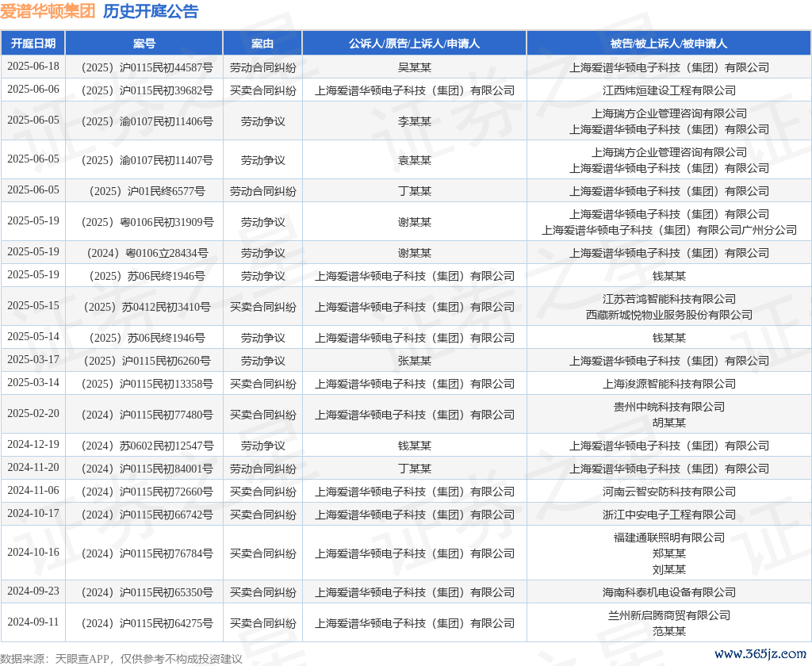Select case number 沪0115民初6260号
The image size is (812, 666).
tap(147, 361)
